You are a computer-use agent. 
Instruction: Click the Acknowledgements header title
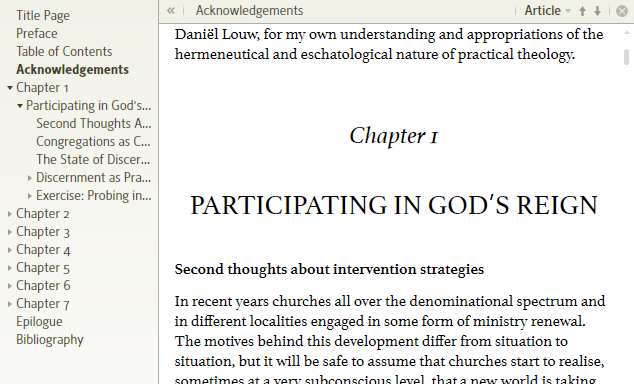(x=249, y=11)
